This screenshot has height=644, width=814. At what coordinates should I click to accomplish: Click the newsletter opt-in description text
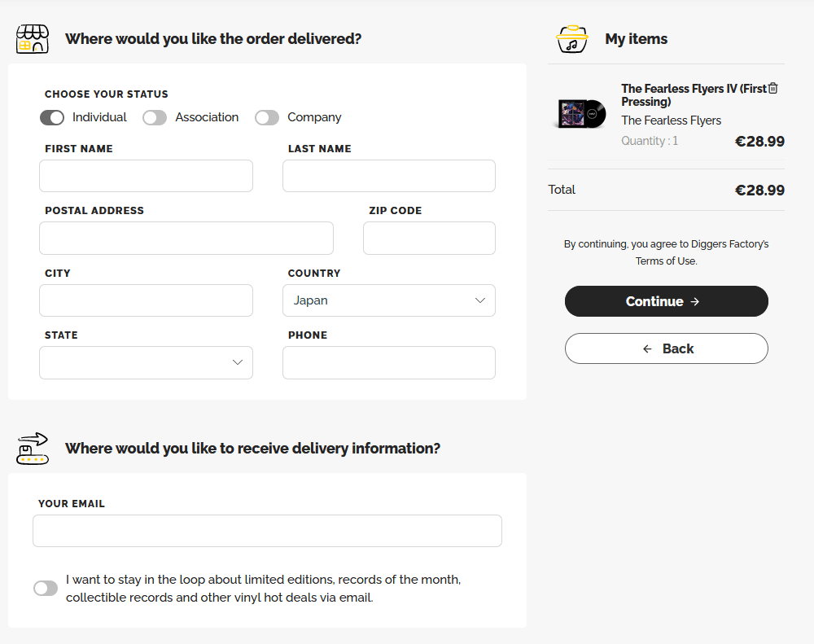pos(263,589)
